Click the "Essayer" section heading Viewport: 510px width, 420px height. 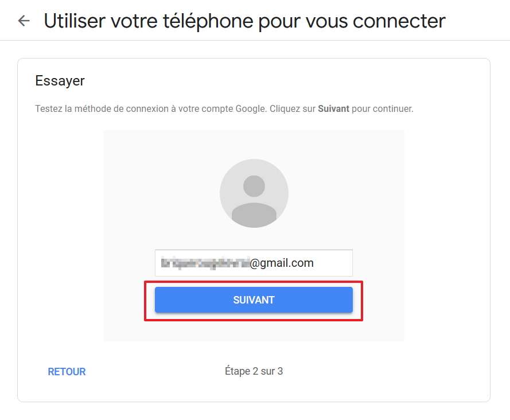coord(60,81)
